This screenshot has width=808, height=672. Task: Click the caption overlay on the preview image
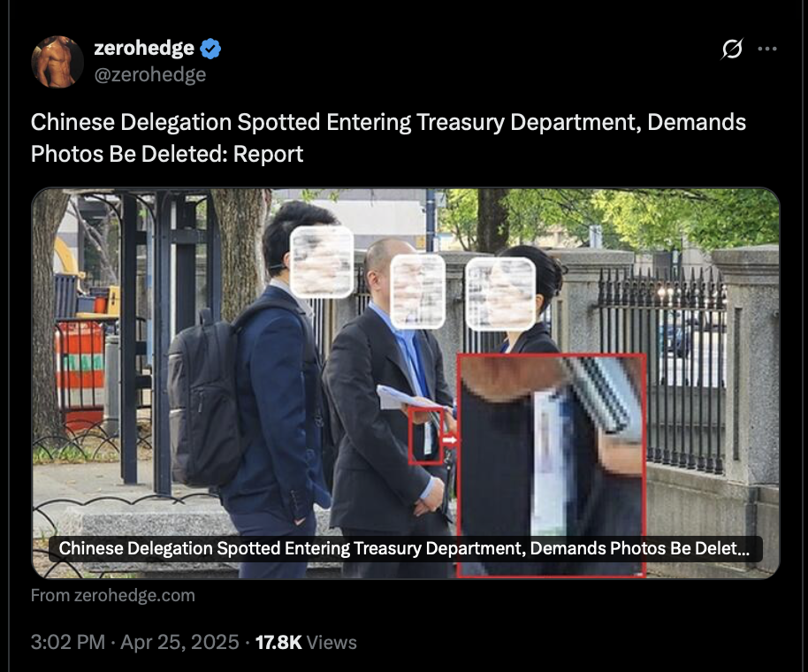[405, 548]
